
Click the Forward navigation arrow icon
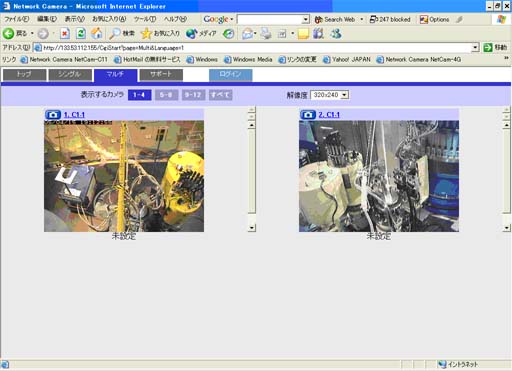tap(43, 33)
